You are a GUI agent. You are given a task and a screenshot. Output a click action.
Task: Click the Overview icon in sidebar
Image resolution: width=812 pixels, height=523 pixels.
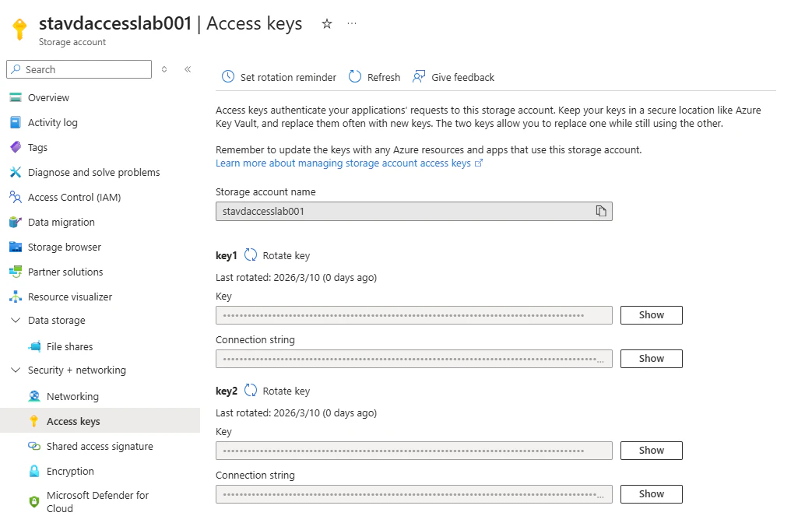(16, 97)
